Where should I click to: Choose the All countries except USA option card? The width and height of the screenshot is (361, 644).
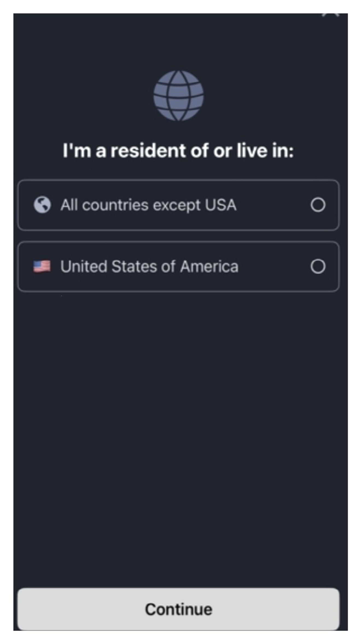tap(178, 205)
